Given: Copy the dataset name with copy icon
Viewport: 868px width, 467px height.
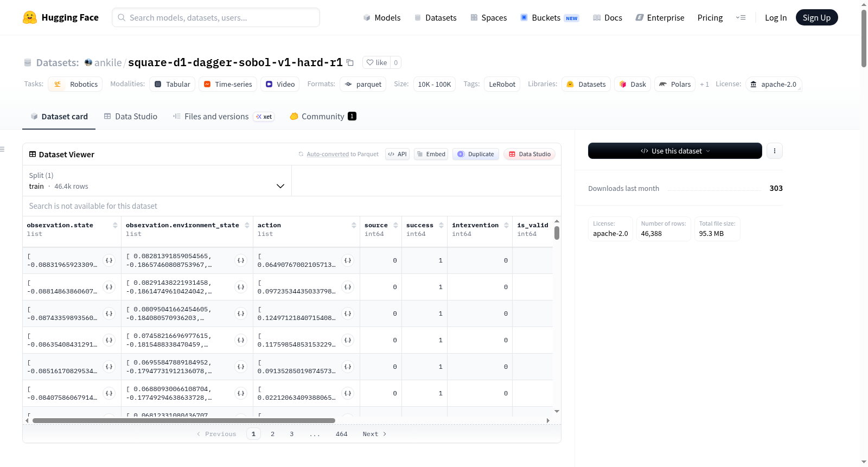Looking at the screenshot, I should click(350, 62).
